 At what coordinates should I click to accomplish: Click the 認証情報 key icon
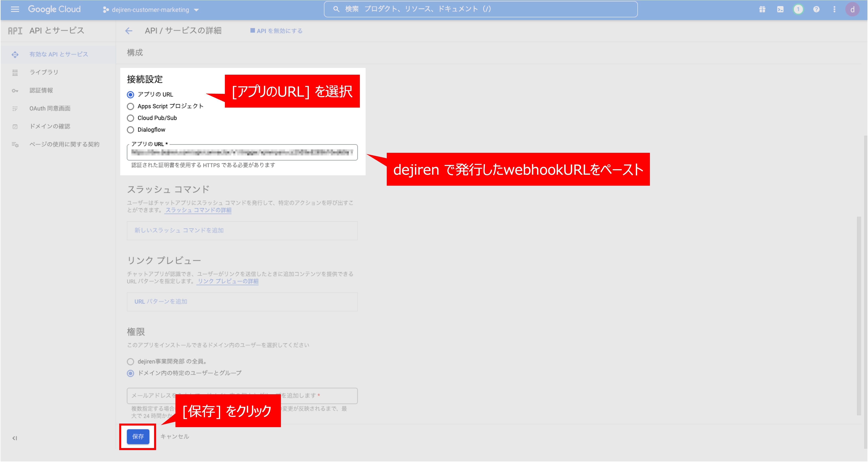tap(15, 91)
